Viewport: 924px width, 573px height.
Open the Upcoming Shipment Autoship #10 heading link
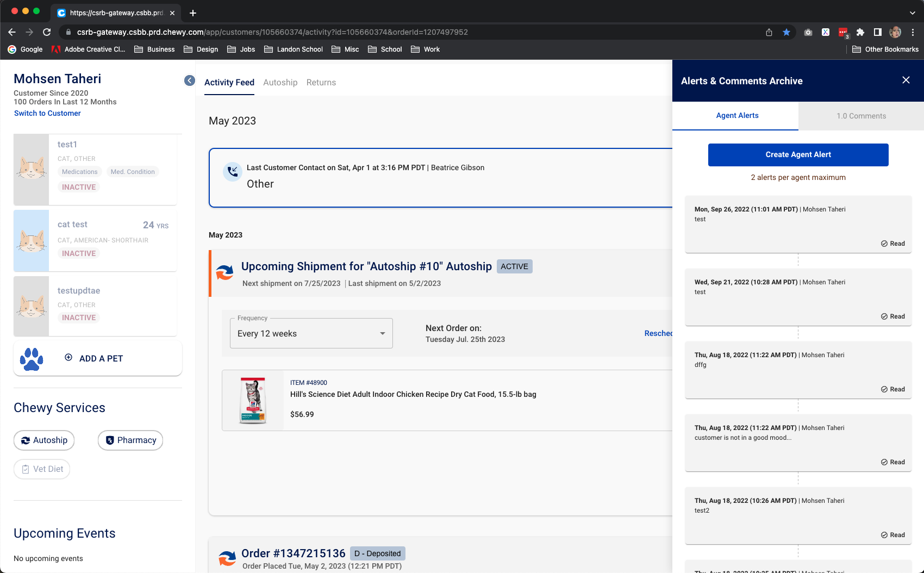tap(366, 266)
